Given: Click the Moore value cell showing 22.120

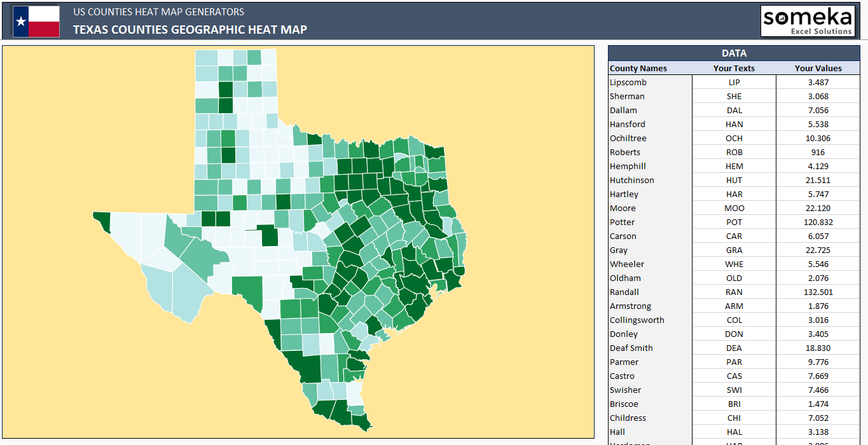Looking at the screenshot, I should 818,208.
